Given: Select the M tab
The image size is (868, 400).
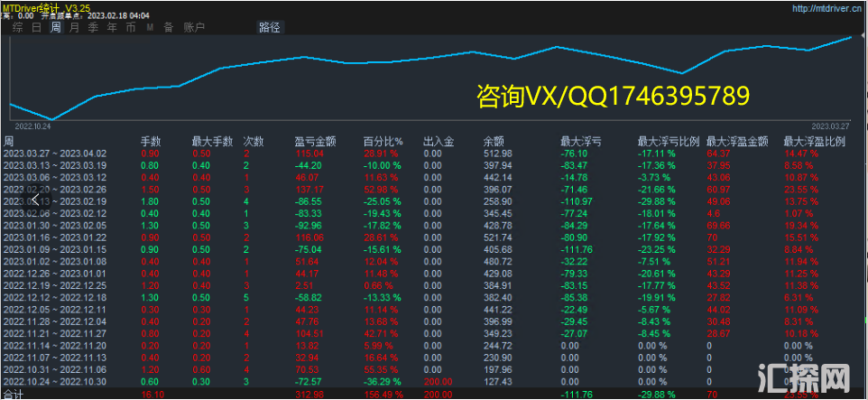Looking at the screenshot, I should 150,27.
